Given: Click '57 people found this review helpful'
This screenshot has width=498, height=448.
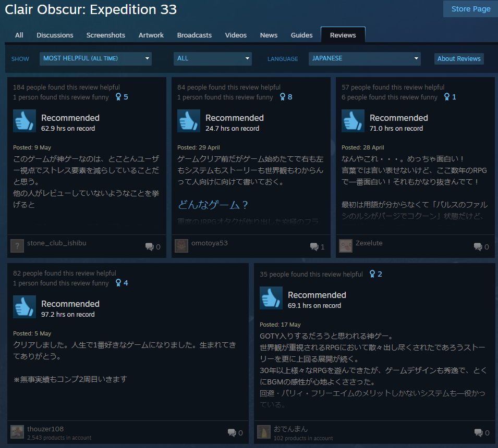Looking at the screenshot, I should pos(393,87).
